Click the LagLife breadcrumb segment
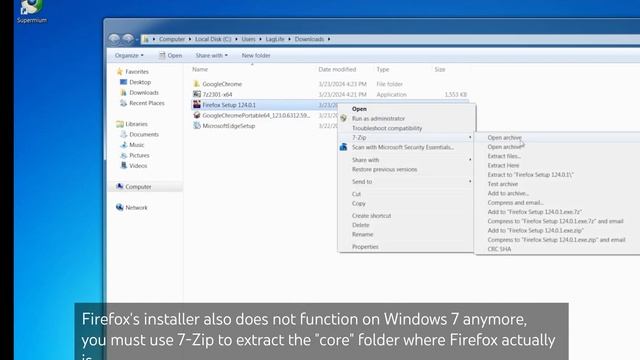Image resolution: width=640 pixels, height=360 pixels. tap(275, 39)
